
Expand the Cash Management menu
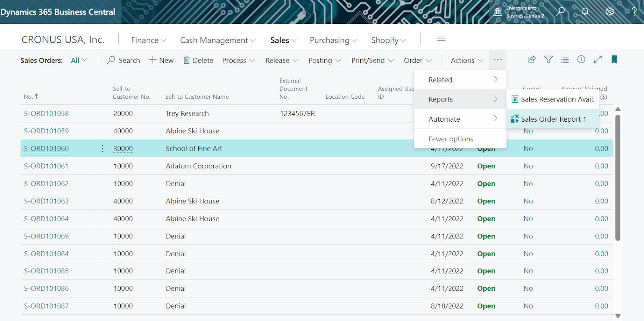218,40
